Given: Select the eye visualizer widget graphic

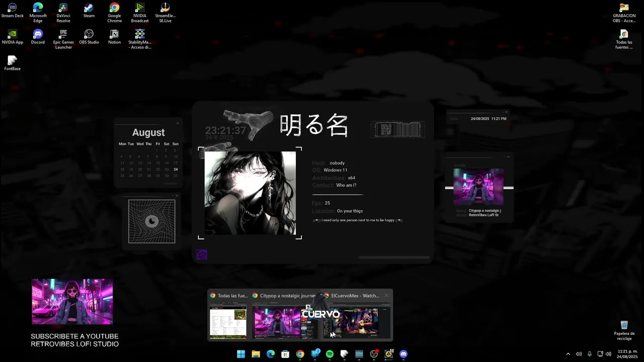Looking at the screenshot, I should click(x=152, y=222).
